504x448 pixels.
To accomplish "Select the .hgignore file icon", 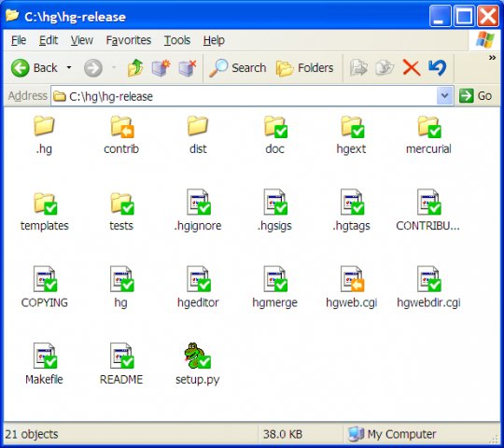I will [x=199, y=202].
